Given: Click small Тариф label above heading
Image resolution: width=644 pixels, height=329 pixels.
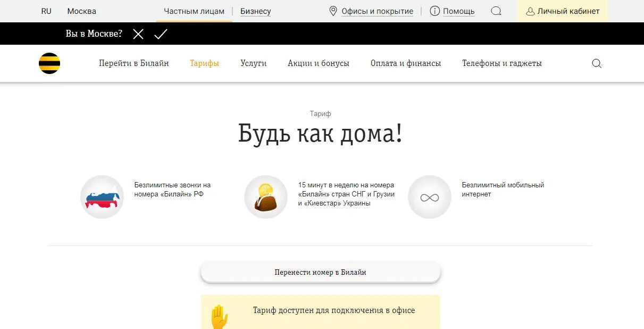Looking at the screenshot, I should [321, 113].
